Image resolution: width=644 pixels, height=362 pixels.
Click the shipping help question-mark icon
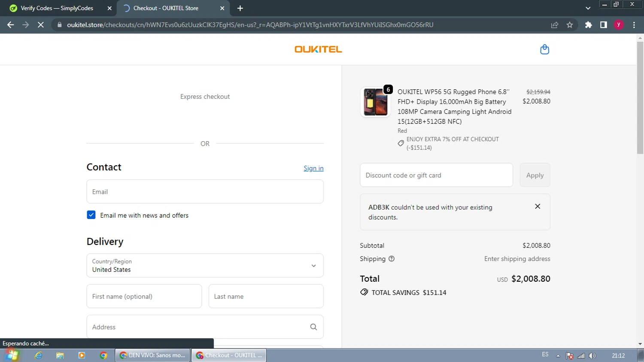pos(392,259)
